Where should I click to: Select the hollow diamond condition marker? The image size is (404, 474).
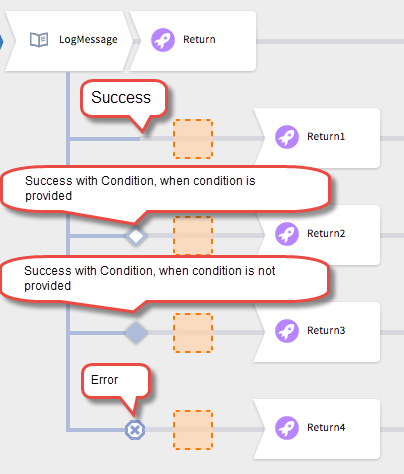coord(136,236)
